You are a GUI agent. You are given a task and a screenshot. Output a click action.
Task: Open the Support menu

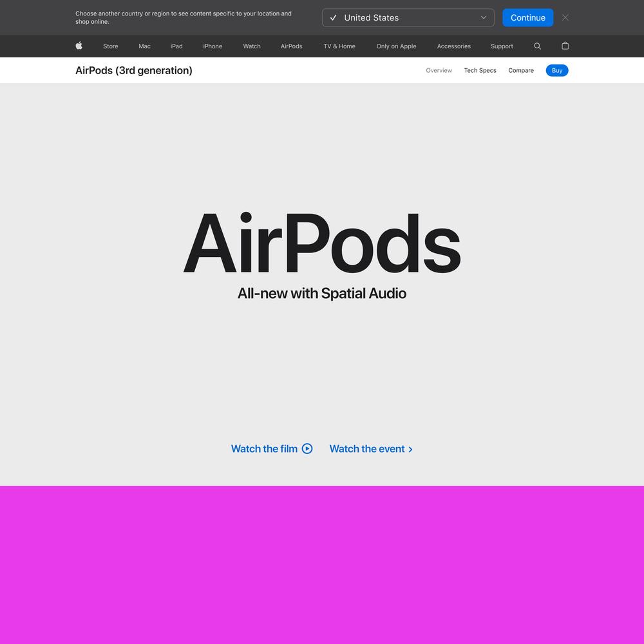[x=502, y=46]
